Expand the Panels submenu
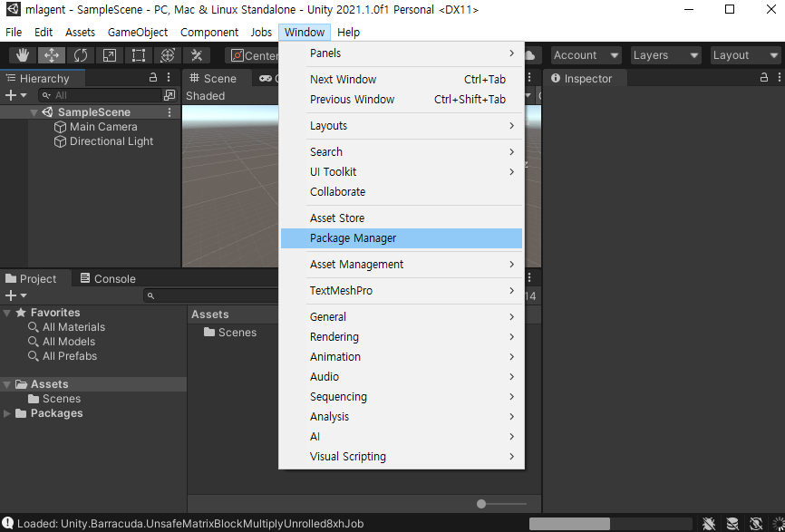785x532 pixels. 402,53
